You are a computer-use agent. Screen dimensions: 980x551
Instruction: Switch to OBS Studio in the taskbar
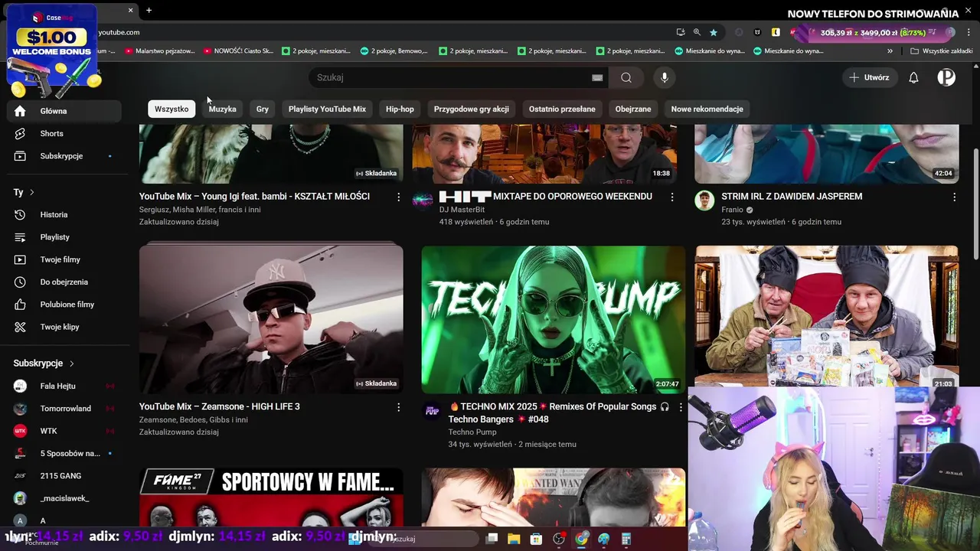pyautogui.click(x=559, y=539)
